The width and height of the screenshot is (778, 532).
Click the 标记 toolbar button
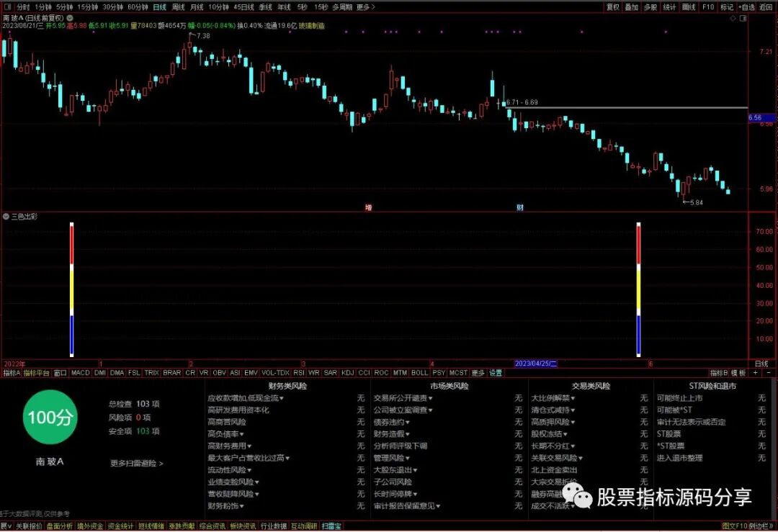727,7
